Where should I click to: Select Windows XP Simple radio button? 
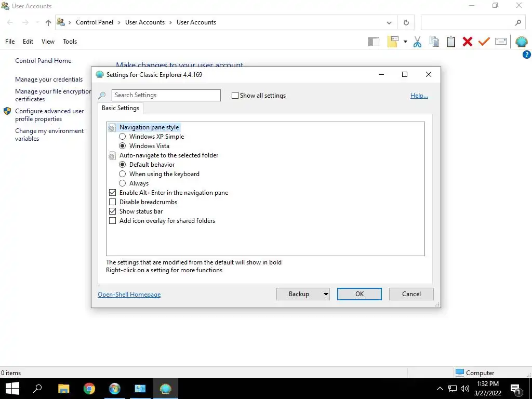pyautogui.click(x=123, y=137)
